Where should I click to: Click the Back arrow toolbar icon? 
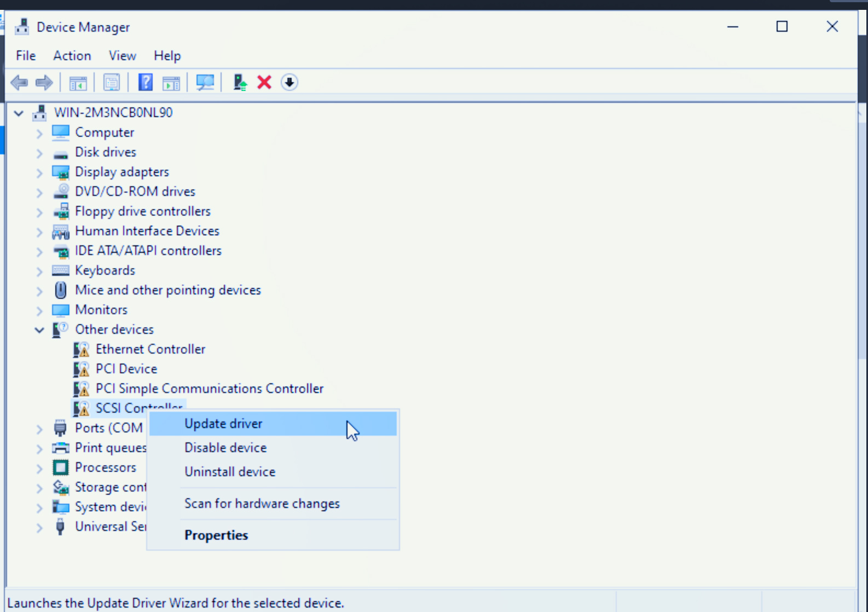pos(19,83)
